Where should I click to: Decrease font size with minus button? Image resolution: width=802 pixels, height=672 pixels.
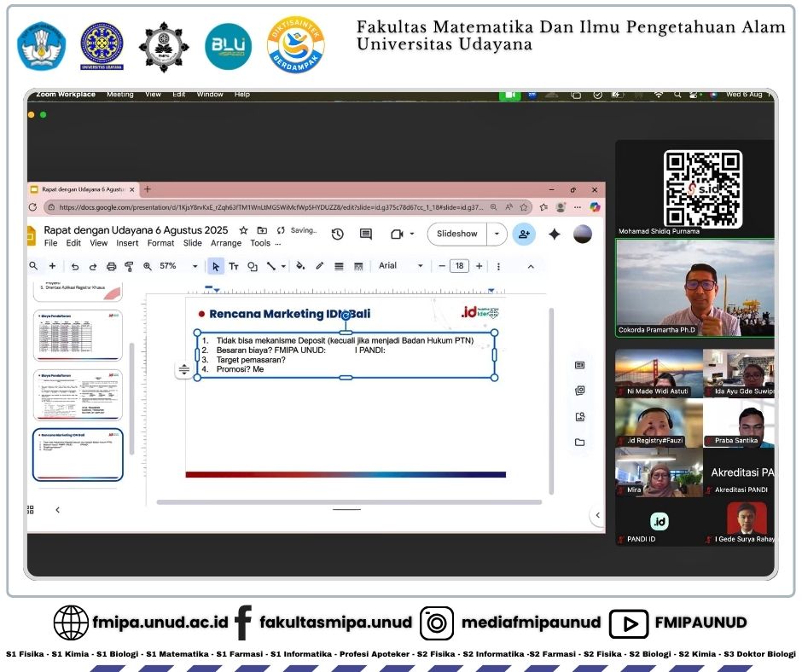tap(441, 266)
